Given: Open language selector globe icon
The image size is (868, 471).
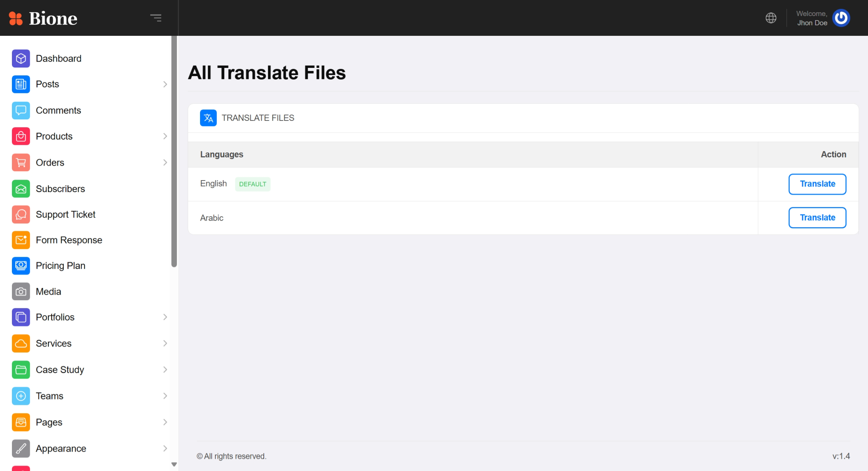Looking at the screenshot, I should pyautogui.click(x=771, y=18).
